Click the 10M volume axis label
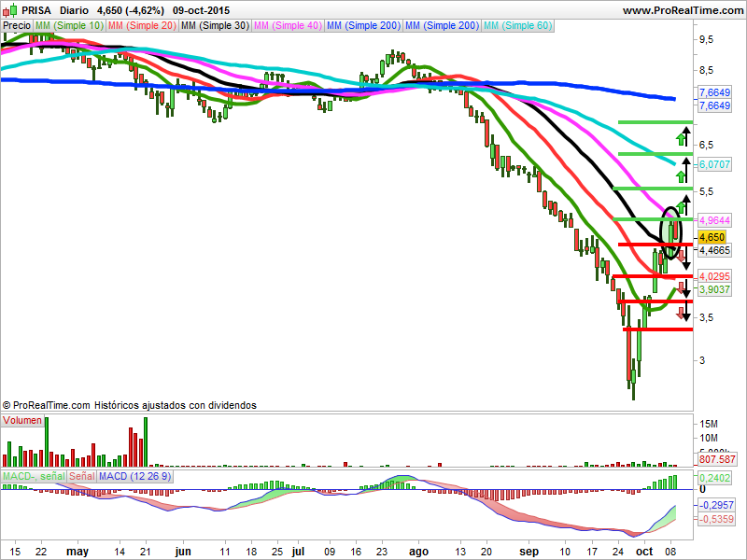This screenshot has height=560, width=747. point(709,438)
